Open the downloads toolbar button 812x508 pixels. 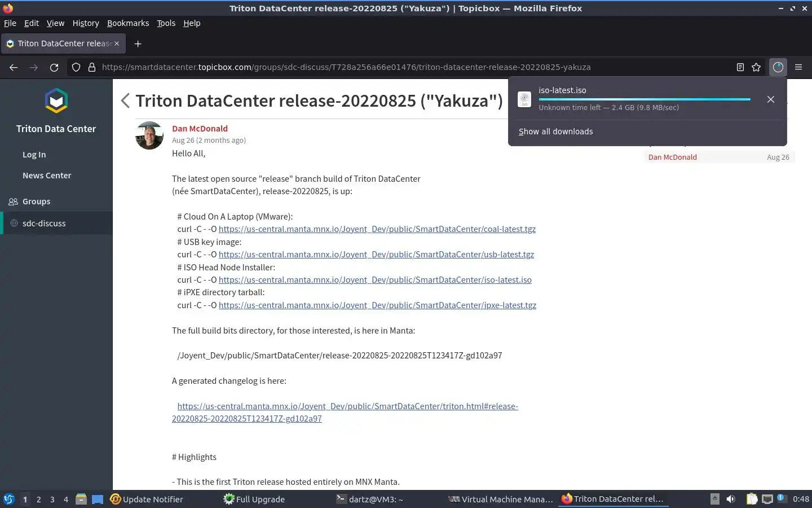tap(778, 67)
